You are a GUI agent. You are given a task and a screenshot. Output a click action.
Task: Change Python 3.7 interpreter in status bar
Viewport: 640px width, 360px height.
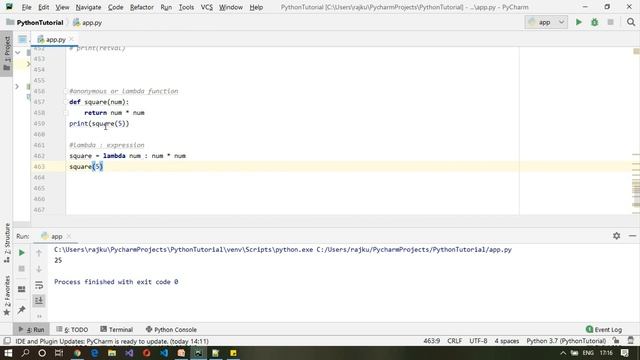(566, 341)
